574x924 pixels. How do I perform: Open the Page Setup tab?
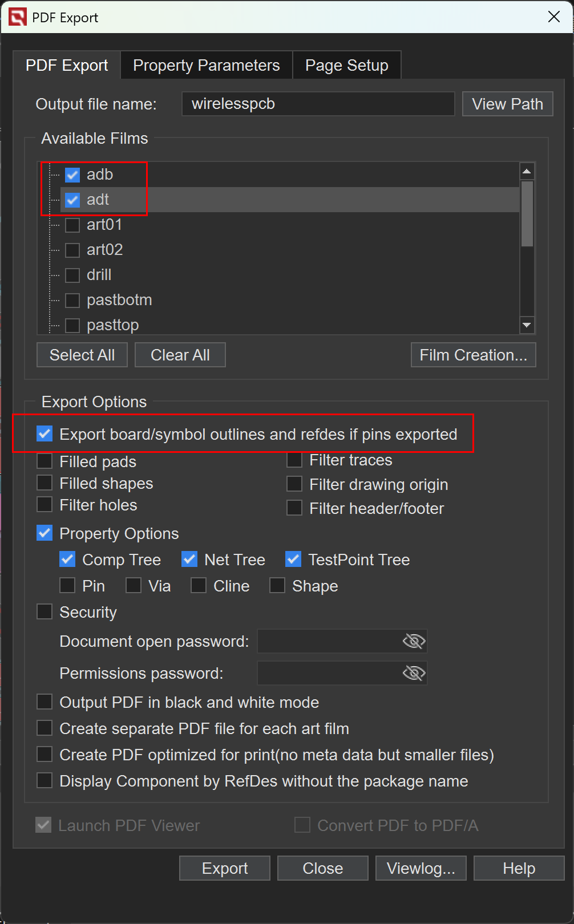point(346,66)
